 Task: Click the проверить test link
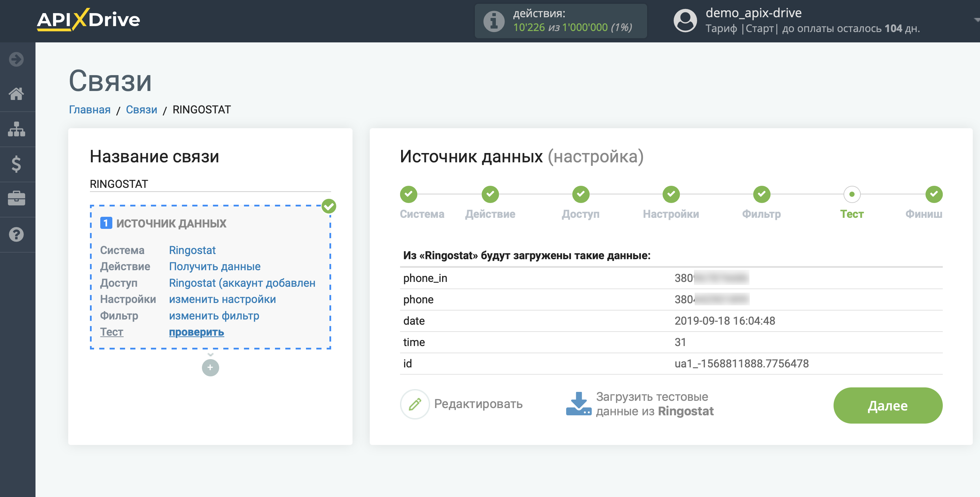click(196, 332)
